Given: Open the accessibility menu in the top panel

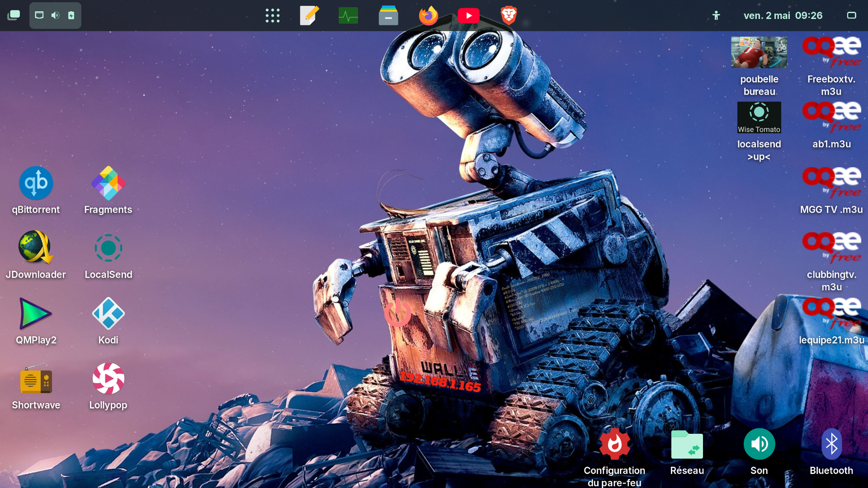Looking at the screenshot, I should click(716, 15).
